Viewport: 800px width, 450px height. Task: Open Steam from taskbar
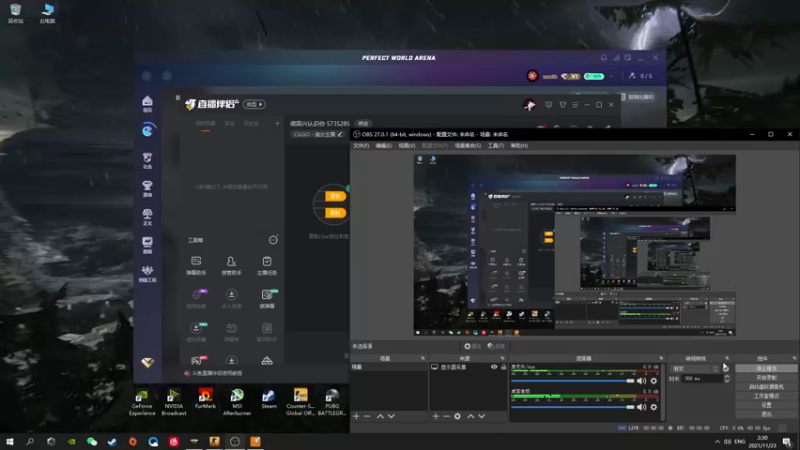[112, 441]
